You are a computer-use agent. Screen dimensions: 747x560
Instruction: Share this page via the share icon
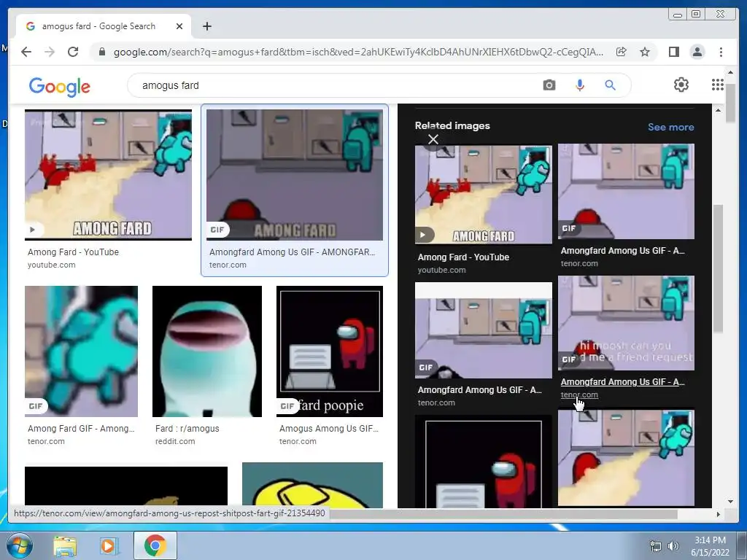tap(622, 52)
